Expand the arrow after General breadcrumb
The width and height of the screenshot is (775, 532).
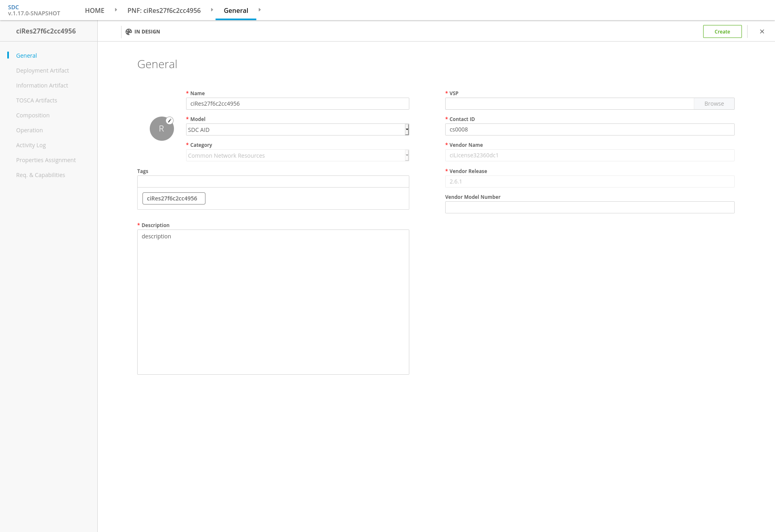[260, 10]
